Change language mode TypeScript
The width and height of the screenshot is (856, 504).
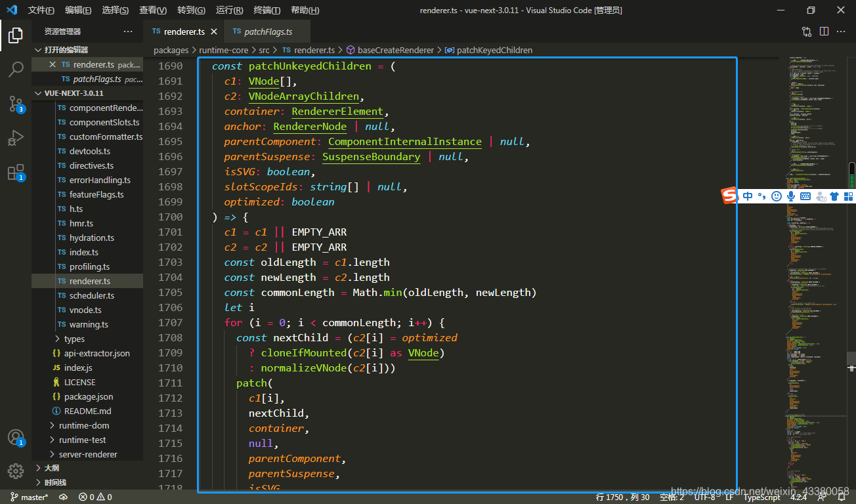point(761,497)
